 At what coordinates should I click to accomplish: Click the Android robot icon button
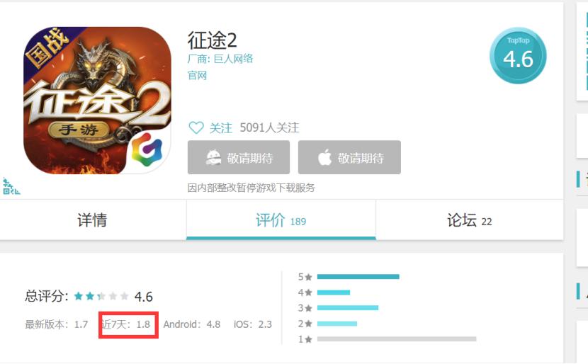click(239, 157)
